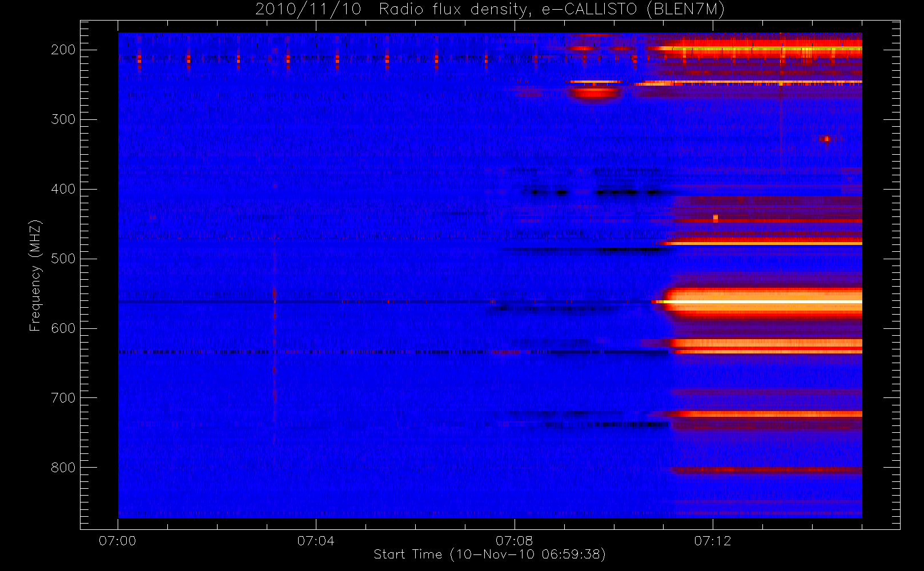Click the 'Start Time (10-Nov-10 06:59:38)' label
The image size is (924, 571).
pos(489,554)
